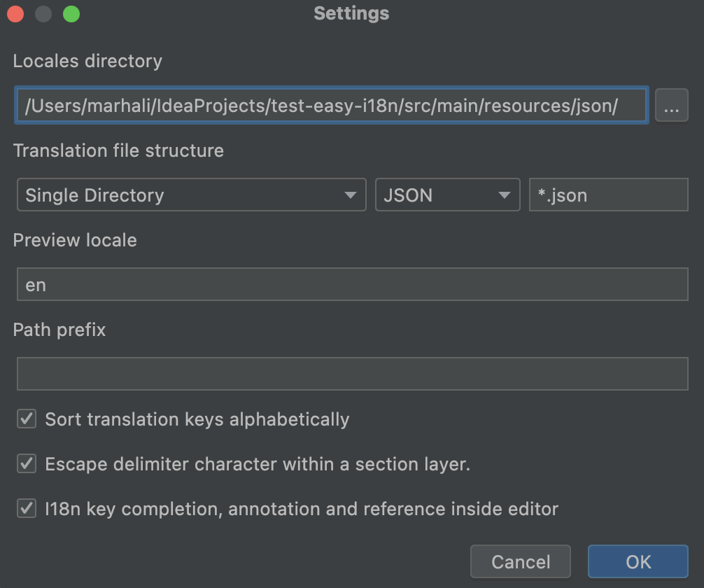Click the "Translation file structure" label

click(x=118, y=150)
